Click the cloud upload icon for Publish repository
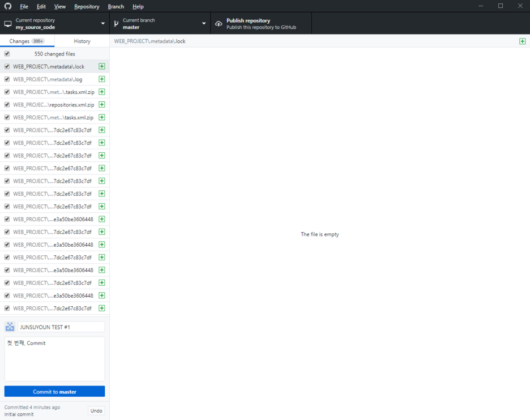 click(x=218, y=23)
